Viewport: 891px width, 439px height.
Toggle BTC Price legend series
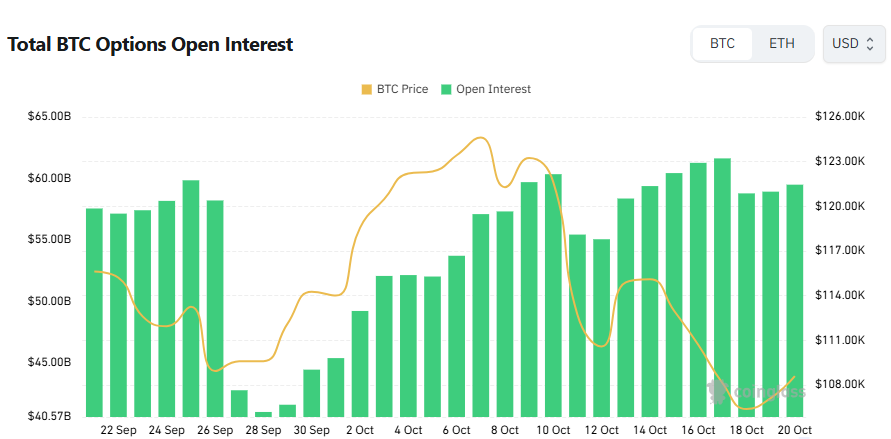[402, 89]
